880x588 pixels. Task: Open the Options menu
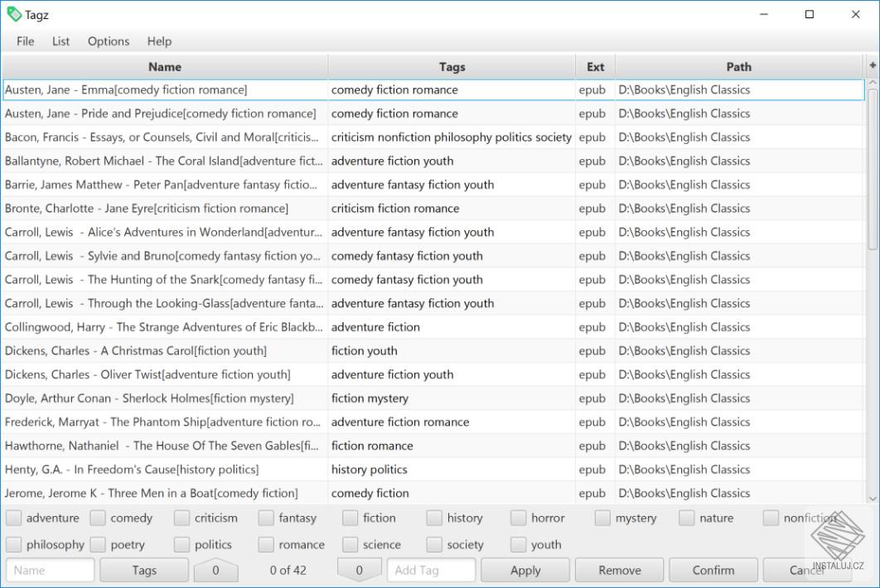(x=109, y=41)
